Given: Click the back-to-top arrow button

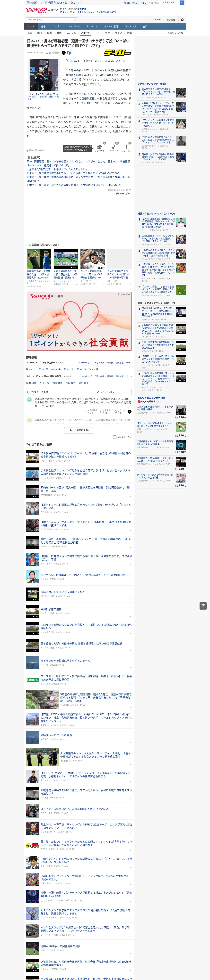Looking at the screenshot, I should [x=203, y=606].
